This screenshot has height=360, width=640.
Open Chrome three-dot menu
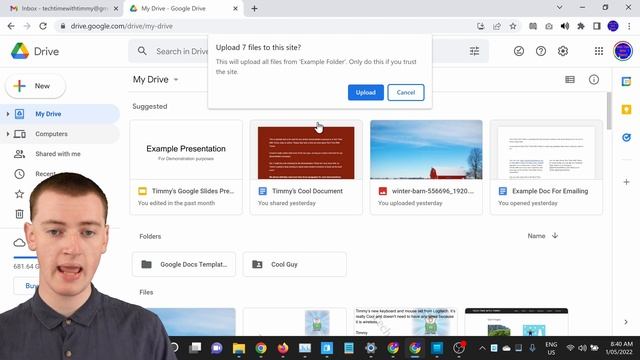tap(629, 26)
